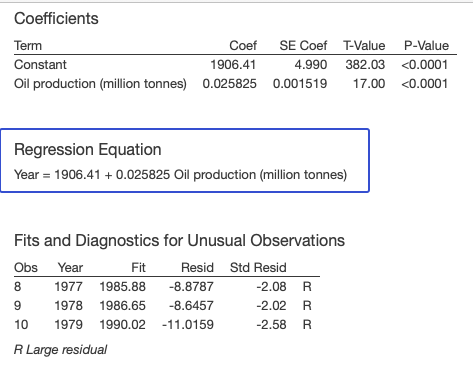The width and height of the screenshot is (473, 371).
Task: Click the regression equation text starting with Year =
Action: [x=180, y=175]
